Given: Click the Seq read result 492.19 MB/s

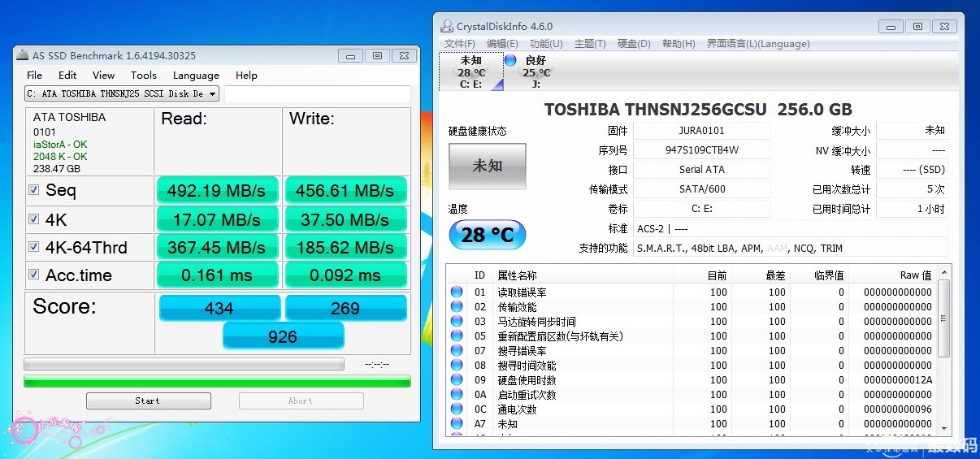Looking at the screenshot, I should [217, 191].
